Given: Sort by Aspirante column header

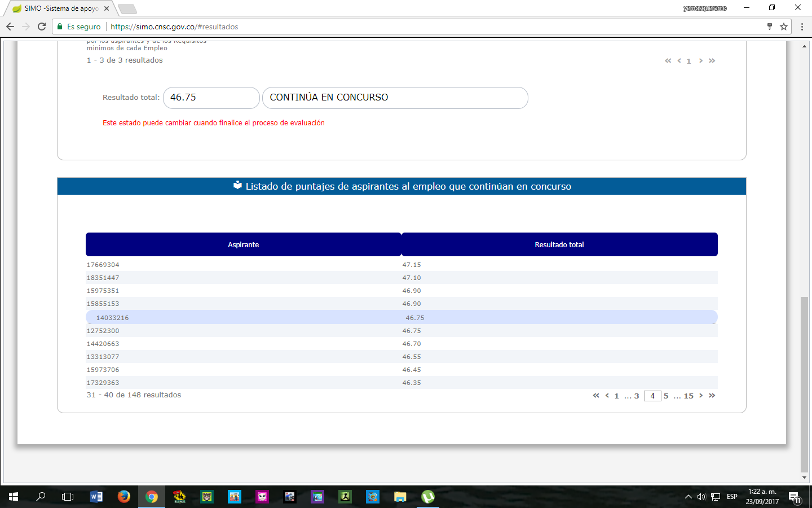Looking at the screenshot, I should (x=243, y=244).
